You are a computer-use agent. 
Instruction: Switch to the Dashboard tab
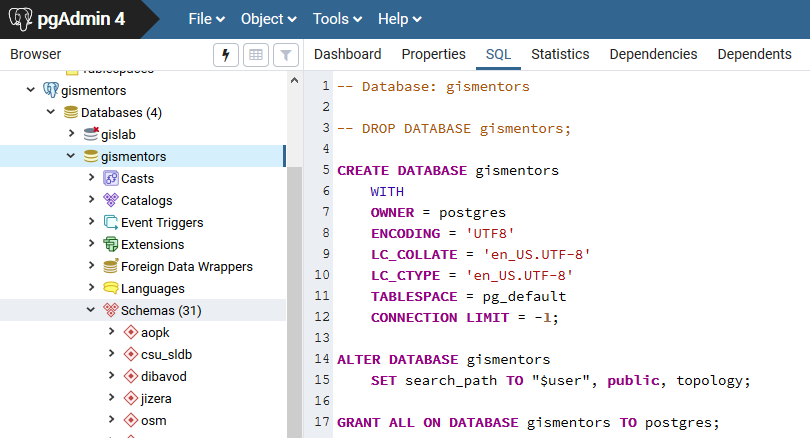tap(348, 54)
